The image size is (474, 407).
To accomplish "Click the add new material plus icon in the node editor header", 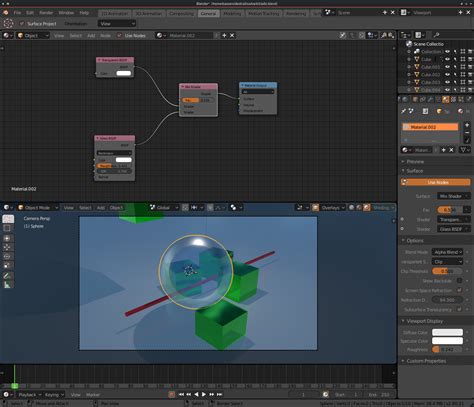I will coord(224,35).
